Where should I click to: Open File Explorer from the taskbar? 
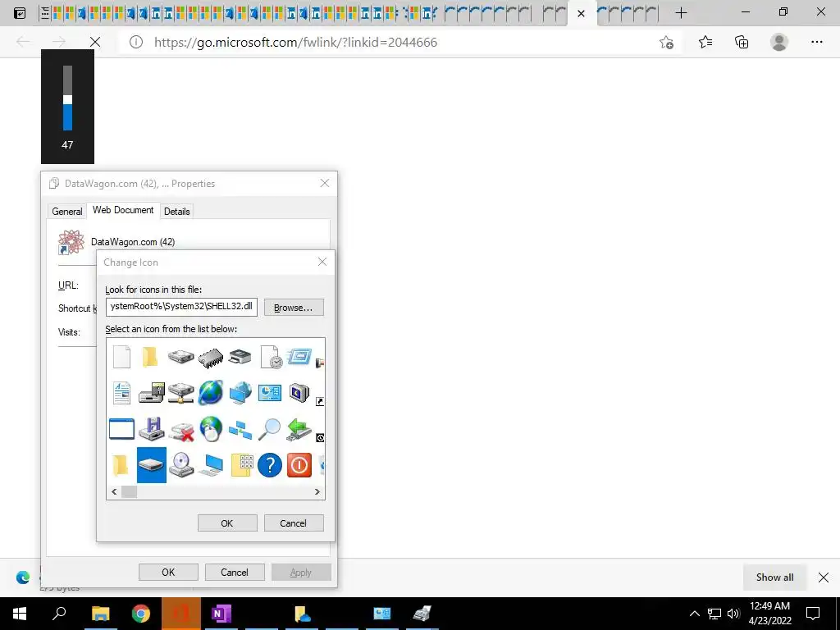coord(100,614)
